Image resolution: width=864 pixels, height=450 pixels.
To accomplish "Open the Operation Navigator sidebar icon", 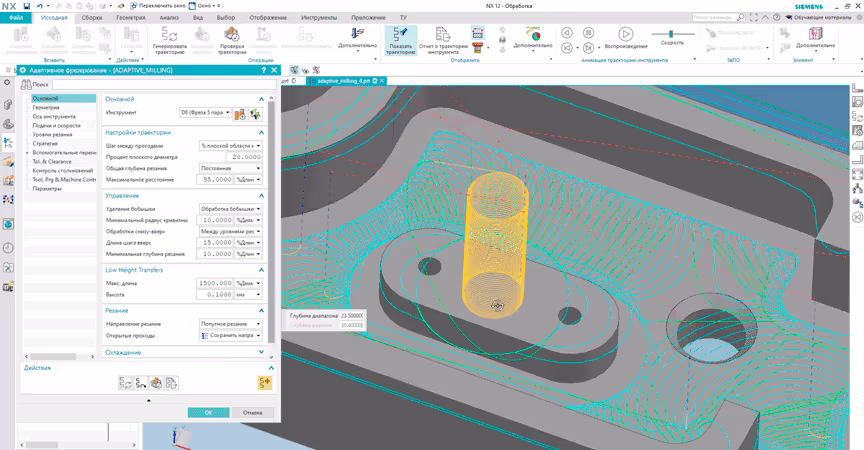I will pyautogui.click(x=8, y=143).
